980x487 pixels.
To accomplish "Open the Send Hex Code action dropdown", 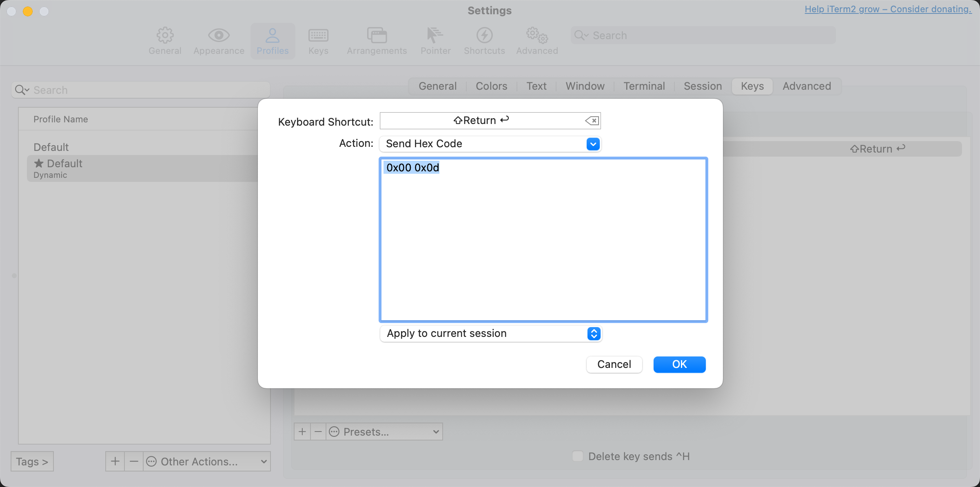I will coord(593,144).
